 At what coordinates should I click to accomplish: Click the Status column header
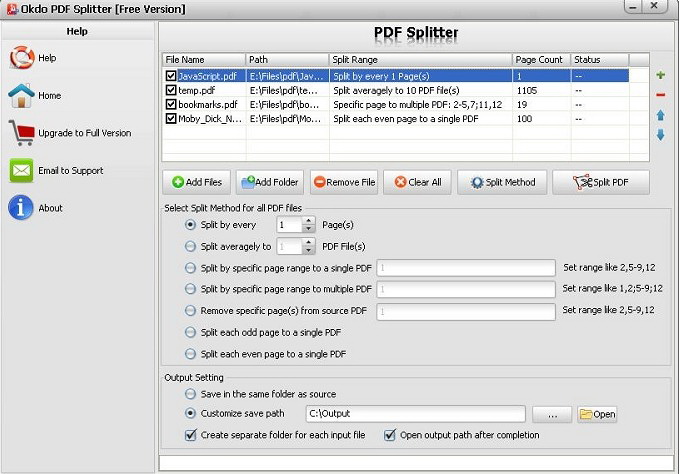click(599, 60)
